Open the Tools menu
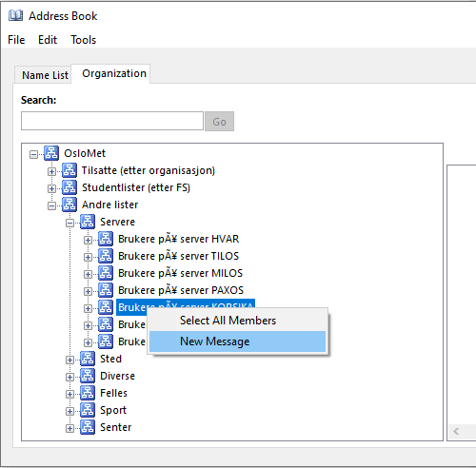This screenshot has height=468, width=476. 84,40
